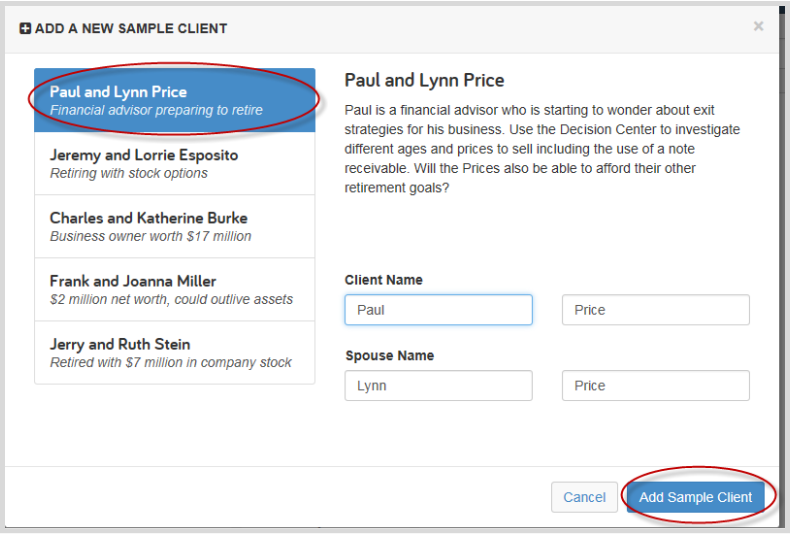Pick the Charles and Katherine Burke sample
This screenshot has height=534, width=790.
(x=175, y=227)
